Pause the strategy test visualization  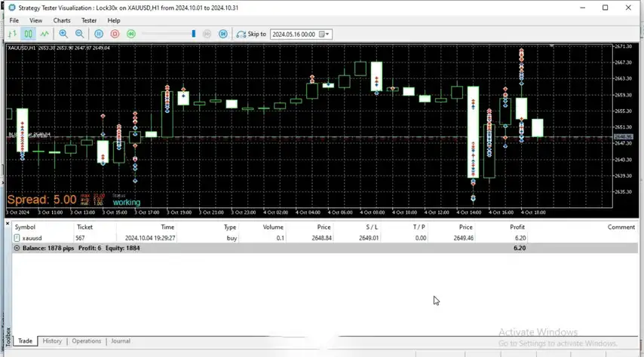coord(99,34)
